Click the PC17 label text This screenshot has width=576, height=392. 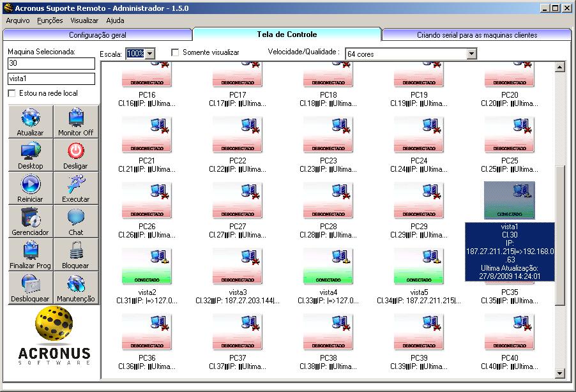coord(238,95)
